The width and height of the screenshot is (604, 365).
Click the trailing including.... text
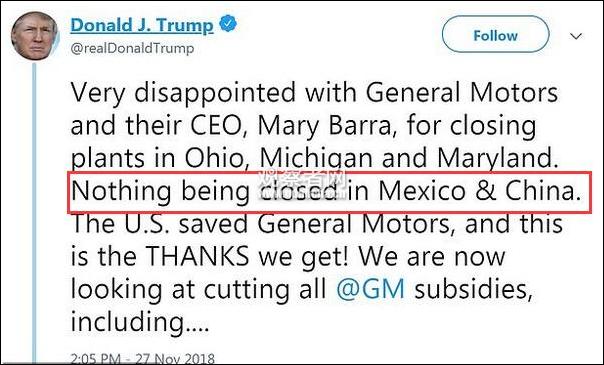pos(140,322)
